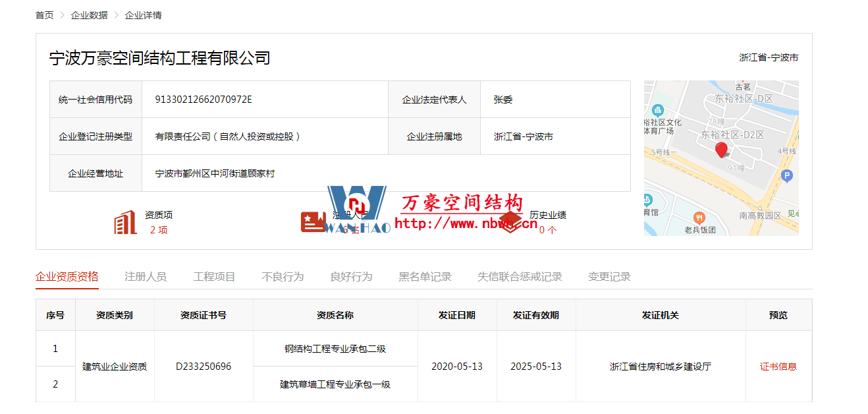This screenshot has width=868, height=414.
Task: Switch to the 注册人员 tab
Action: pos(146,277)
